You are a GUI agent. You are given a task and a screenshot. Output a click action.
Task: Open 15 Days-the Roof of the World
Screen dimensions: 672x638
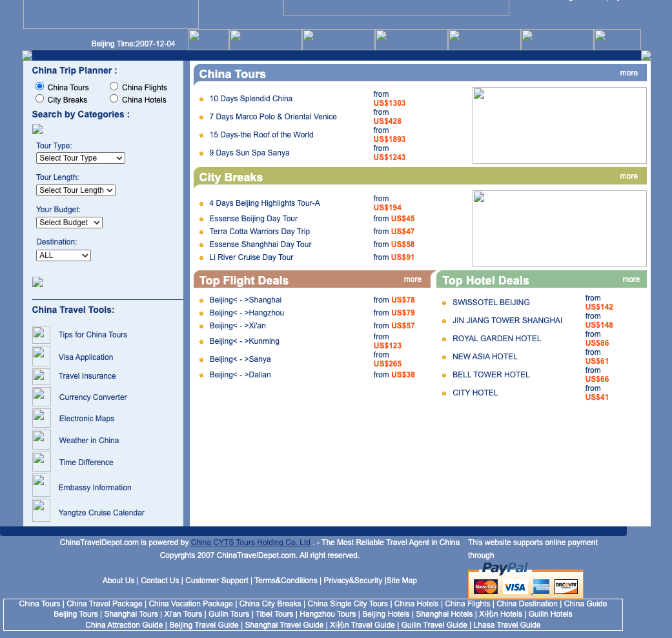pyautogui.click(x=261, y=134)
